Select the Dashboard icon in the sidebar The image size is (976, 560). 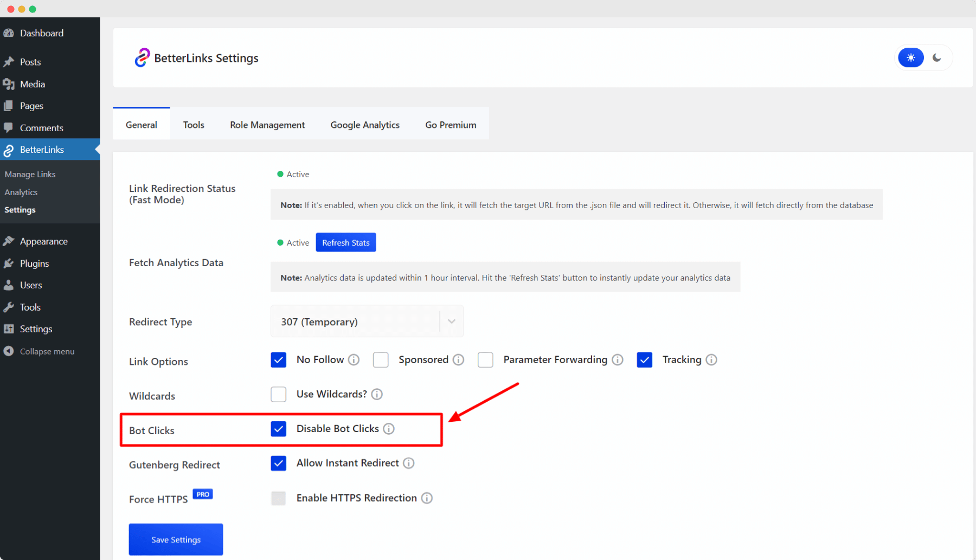tap(9, 33)
